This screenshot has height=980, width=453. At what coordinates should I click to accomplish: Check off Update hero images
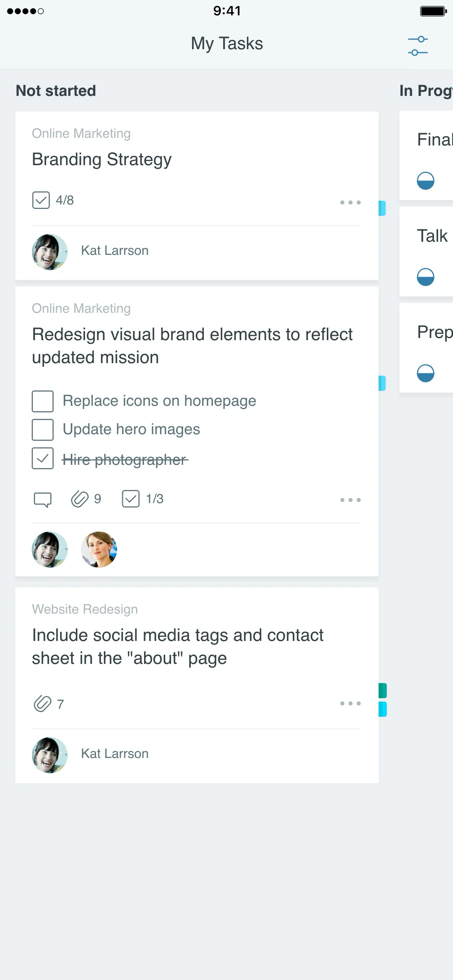coord(43,429)
